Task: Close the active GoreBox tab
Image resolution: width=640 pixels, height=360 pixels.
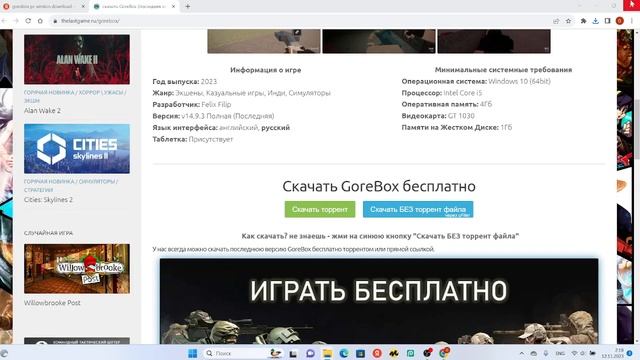Action: coord(173,7)
